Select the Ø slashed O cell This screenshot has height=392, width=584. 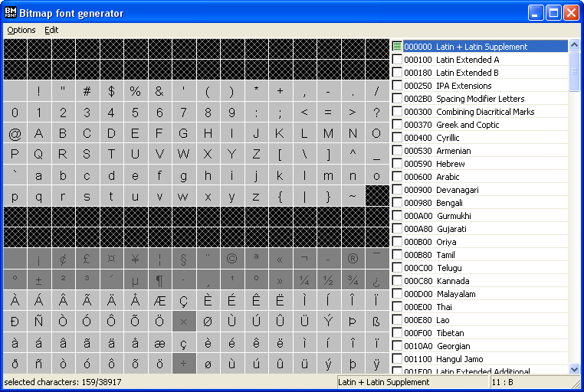point(208,322)
